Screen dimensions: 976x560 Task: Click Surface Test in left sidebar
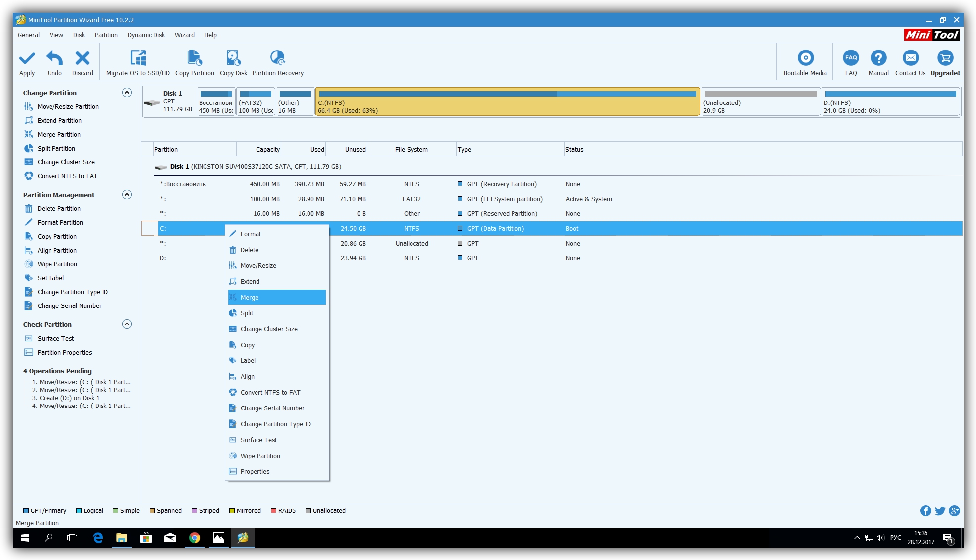point(55,339)
